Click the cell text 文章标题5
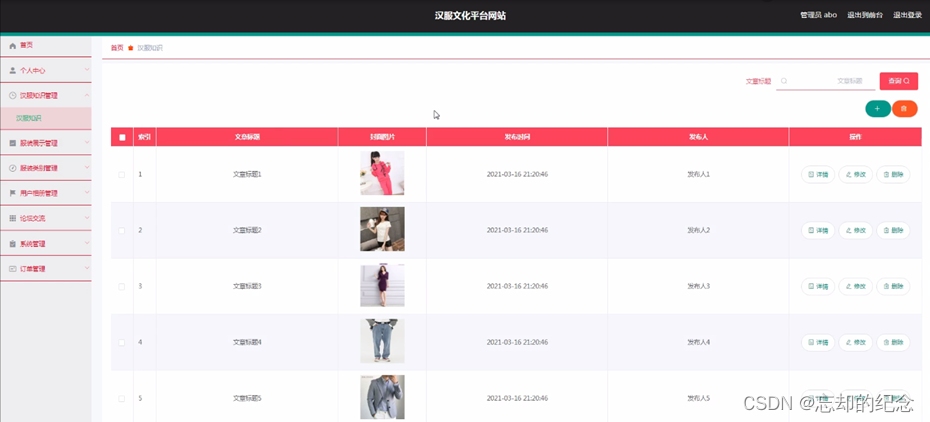The image size is (930, 422). 247,398
